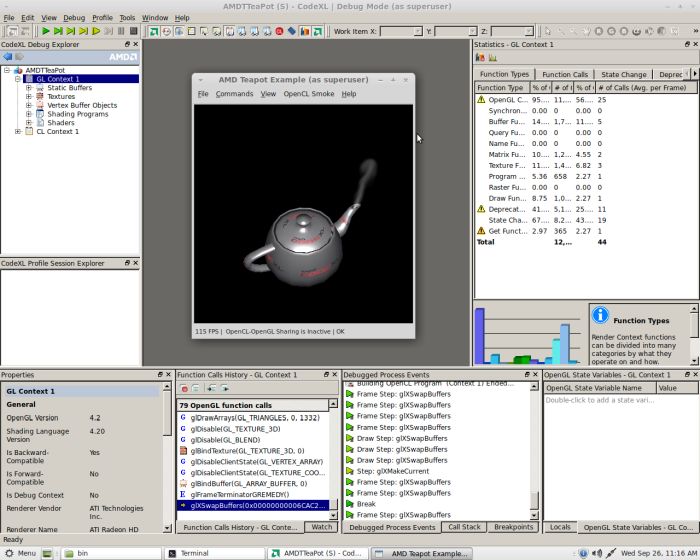The width and height of the screenshot is (700, 560).
Task: Click the Properties panel scrollbar down arrow
Action: click(x=167, y=528)
